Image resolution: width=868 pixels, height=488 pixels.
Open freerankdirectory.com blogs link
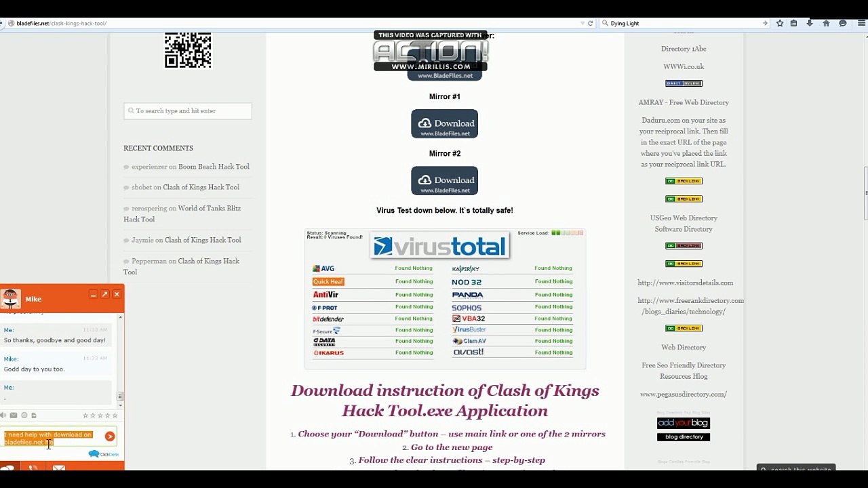pos(690,306)
